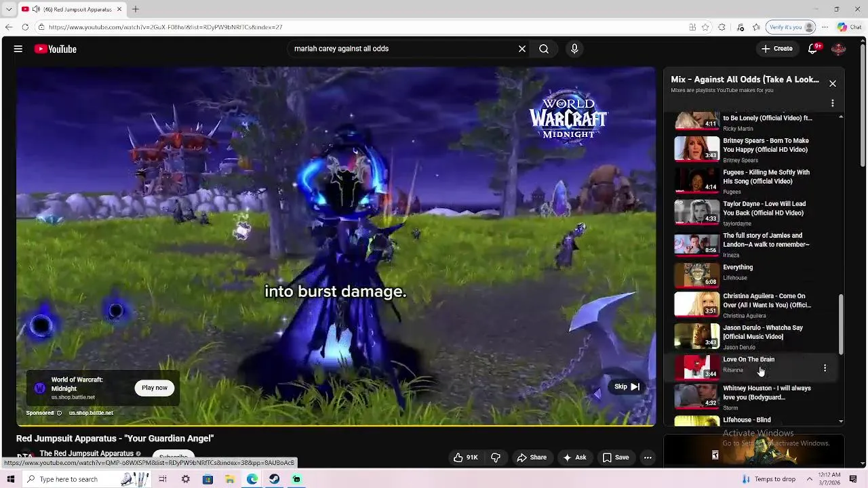
Task: Open browser extensions puzzle icon
Action: 722,27
